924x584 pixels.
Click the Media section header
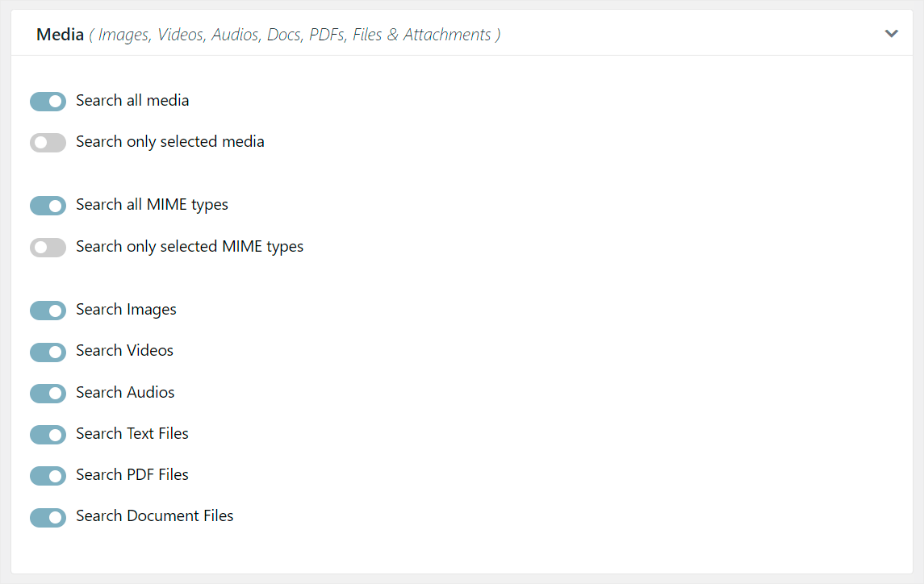pos(60,34)
